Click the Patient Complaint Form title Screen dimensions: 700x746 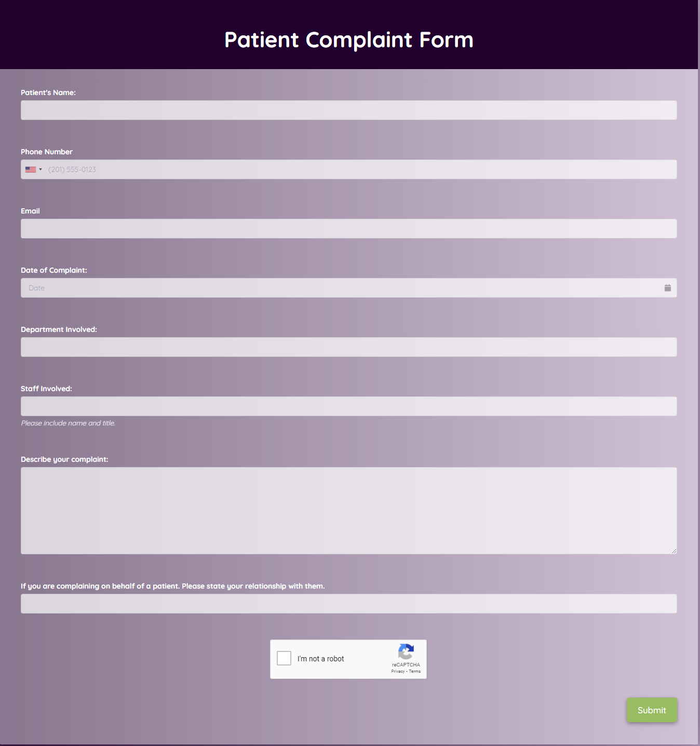348,40
